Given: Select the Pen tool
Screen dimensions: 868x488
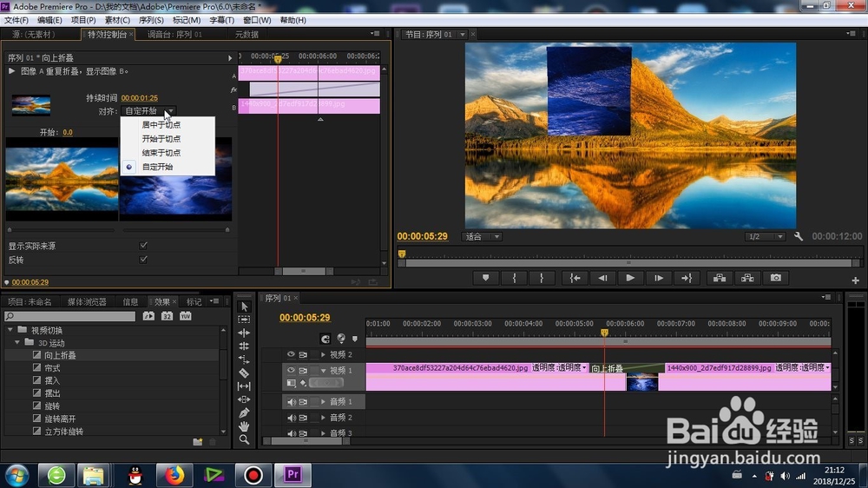Looking at the screenshot, I should [244, 412].
